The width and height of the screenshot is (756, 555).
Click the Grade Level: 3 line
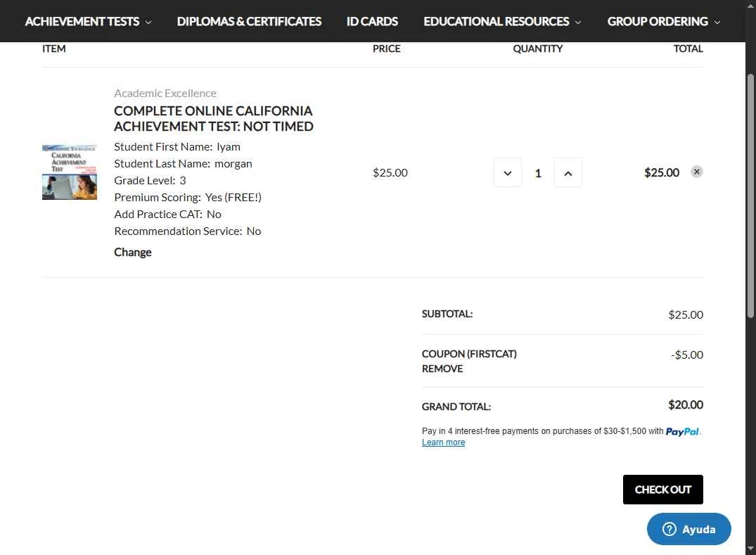pyautogui.click(x=150, y=180)
